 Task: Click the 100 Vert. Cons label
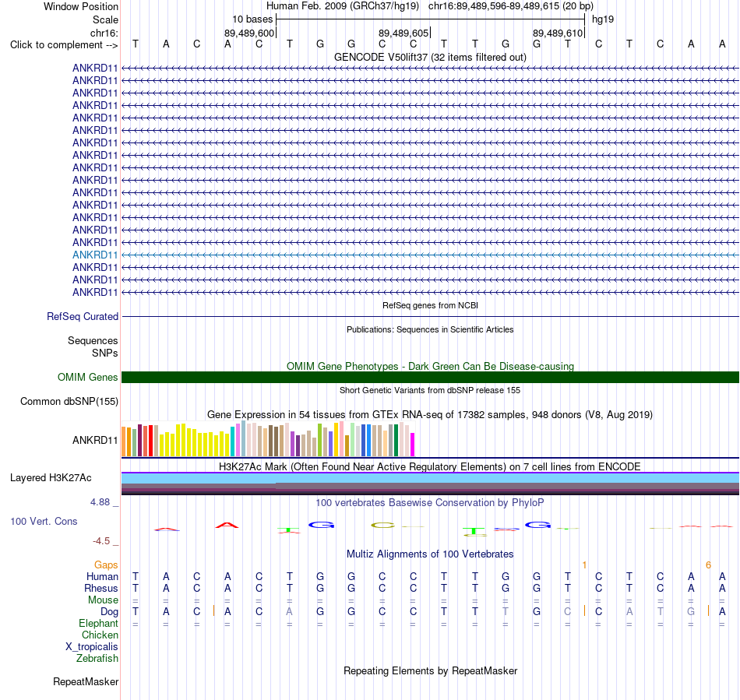point(44,521)
